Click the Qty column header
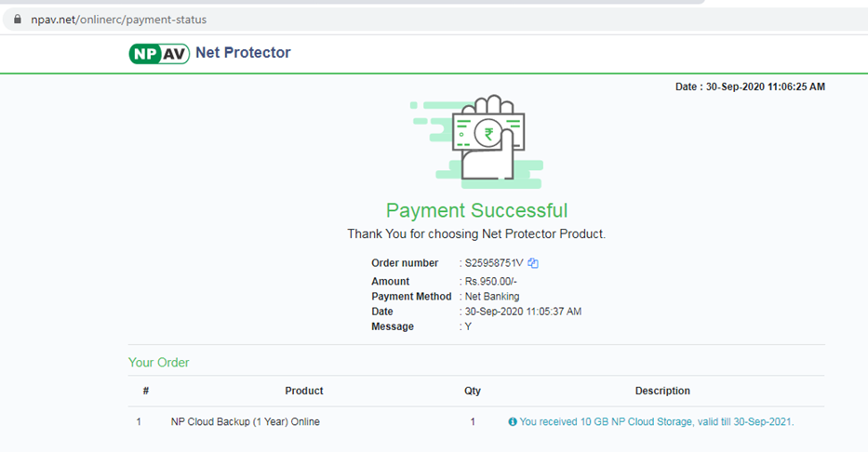 (x=473, y=391)
